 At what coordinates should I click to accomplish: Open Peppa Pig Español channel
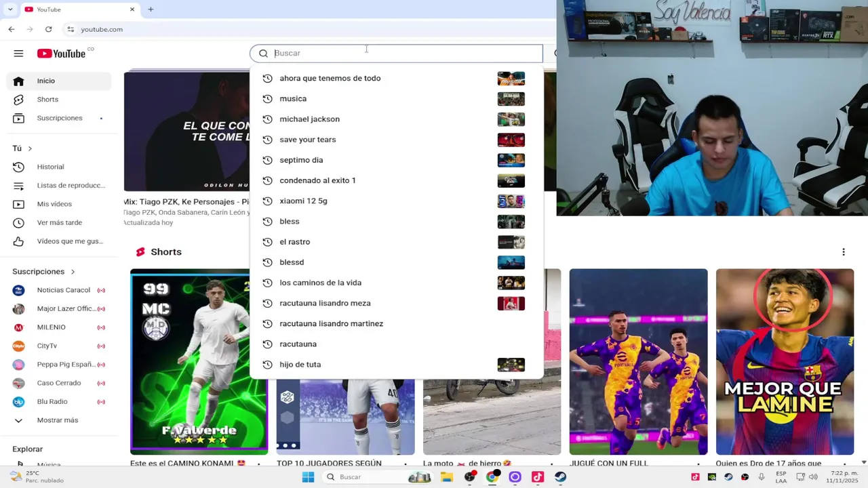60,365
